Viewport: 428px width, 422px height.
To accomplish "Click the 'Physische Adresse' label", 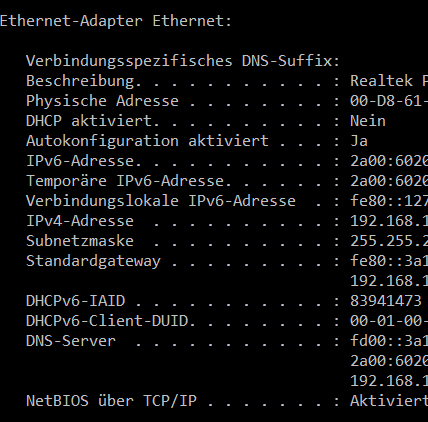I will click(102, 101).
